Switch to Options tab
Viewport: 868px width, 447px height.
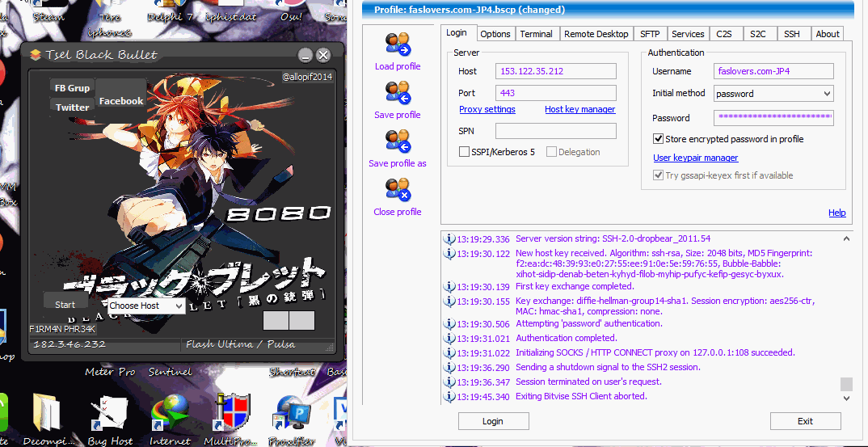495,34
